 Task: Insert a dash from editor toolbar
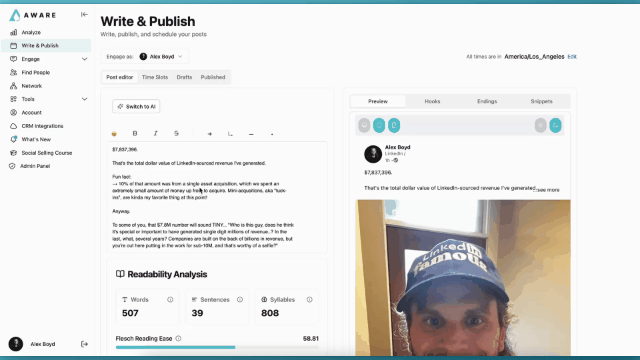[x=251, y=133]
